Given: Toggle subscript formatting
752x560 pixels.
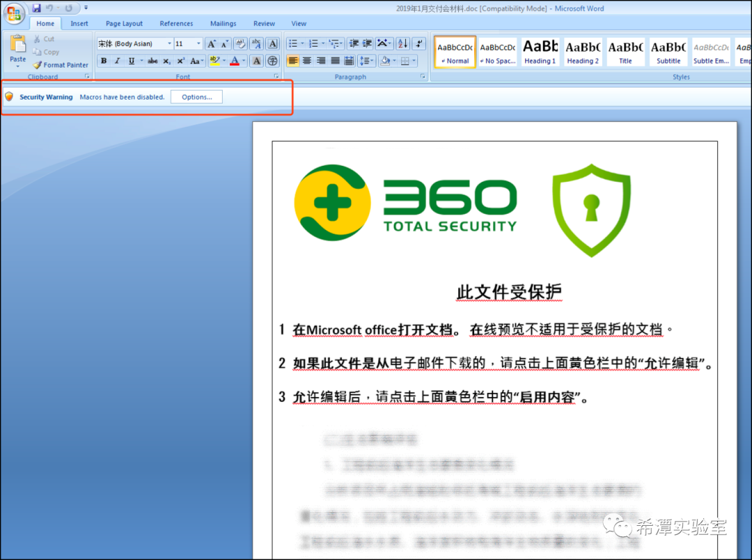Looking at the screenshot, I should pos(166,61).
